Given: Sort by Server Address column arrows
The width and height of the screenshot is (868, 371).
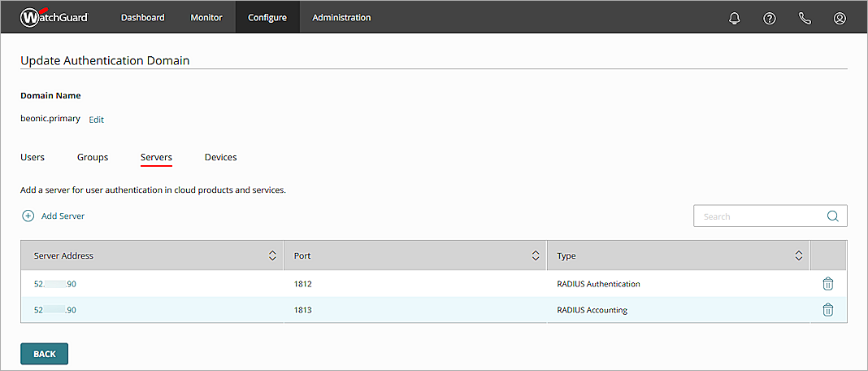Looking at the screenshot, I should (272, 255).
